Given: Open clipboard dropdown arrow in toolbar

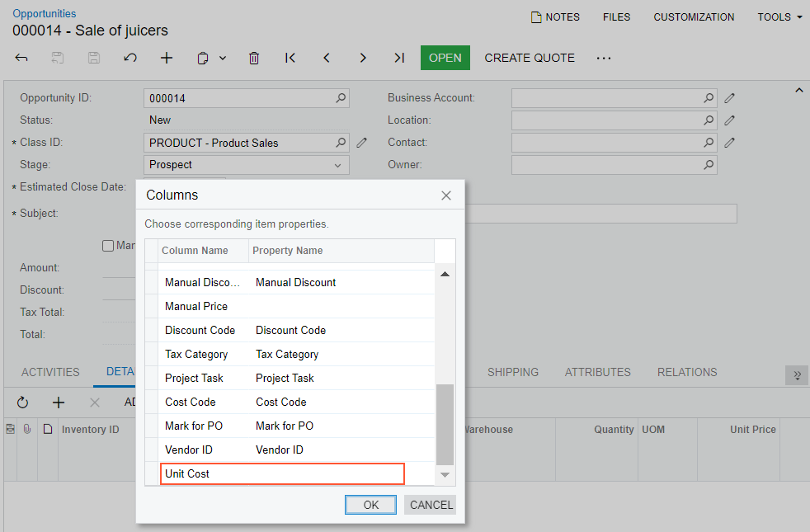Looking at the screenshot, I should tap(223, 58).
